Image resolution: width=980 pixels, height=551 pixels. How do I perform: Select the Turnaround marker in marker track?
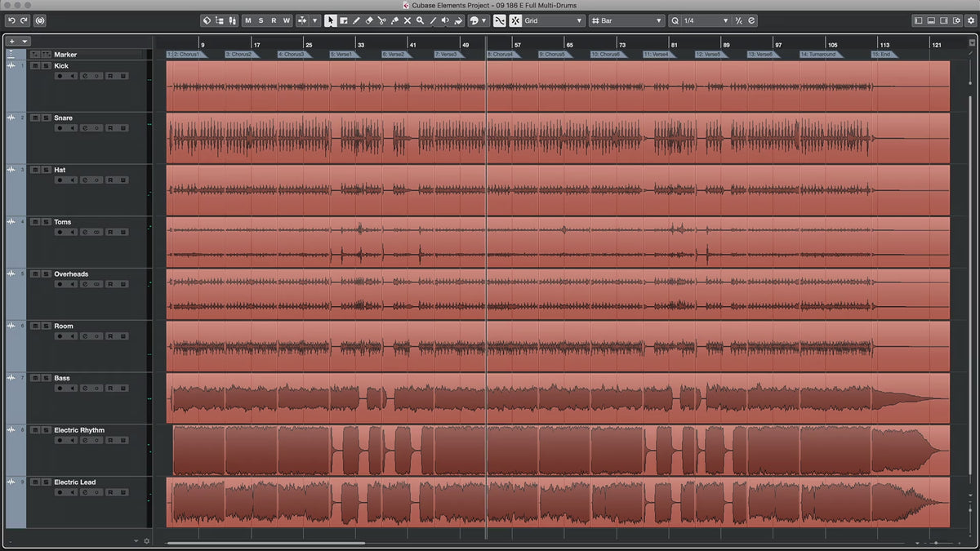(x=819, y=55)
